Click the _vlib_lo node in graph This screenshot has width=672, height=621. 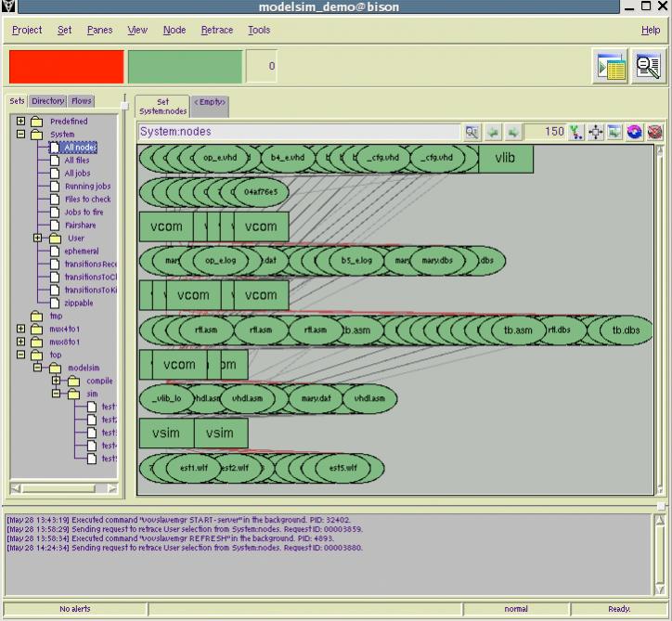click(167, 398)
